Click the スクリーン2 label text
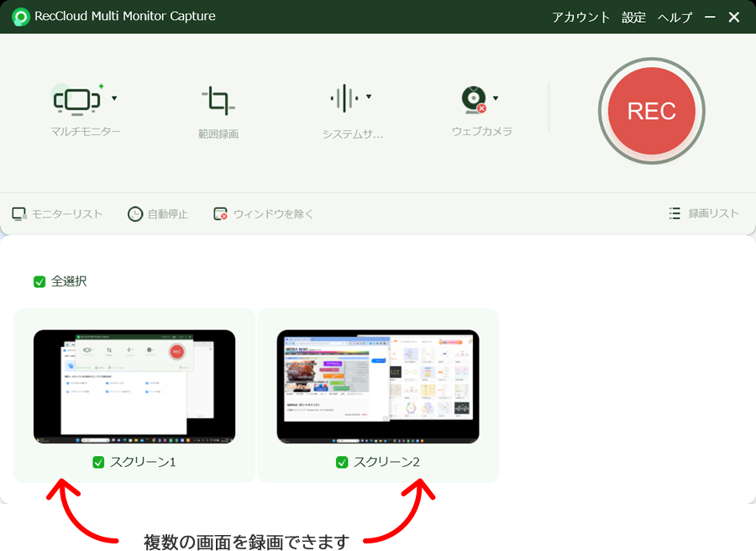 pos(386,462)
